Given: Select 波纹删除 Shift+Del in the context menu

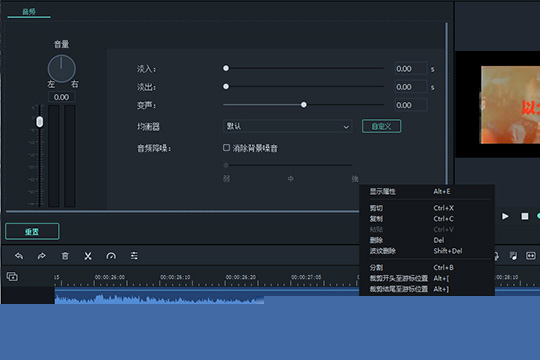Looking at the screenshot, I should point(427,251).
